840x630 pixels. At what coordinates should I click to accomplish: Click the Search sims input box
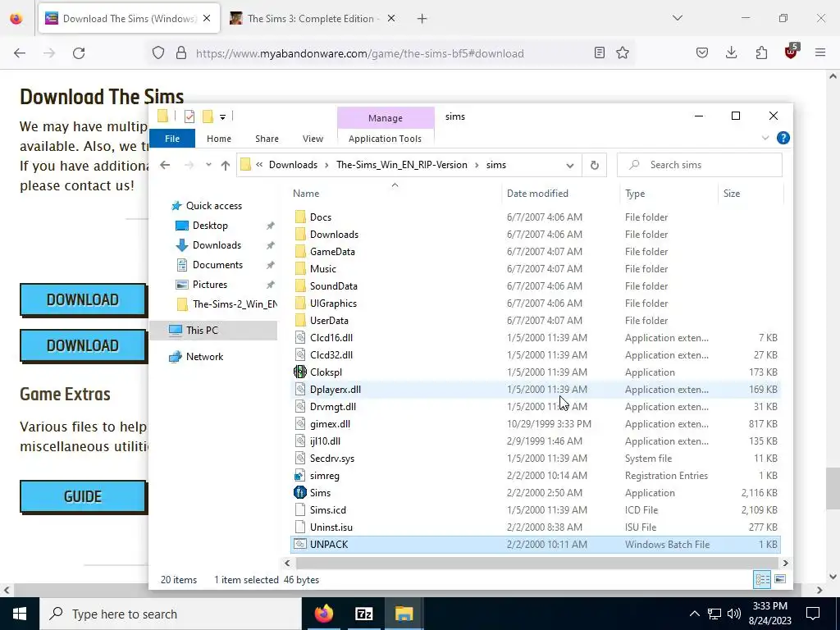[x=700, y=165]
